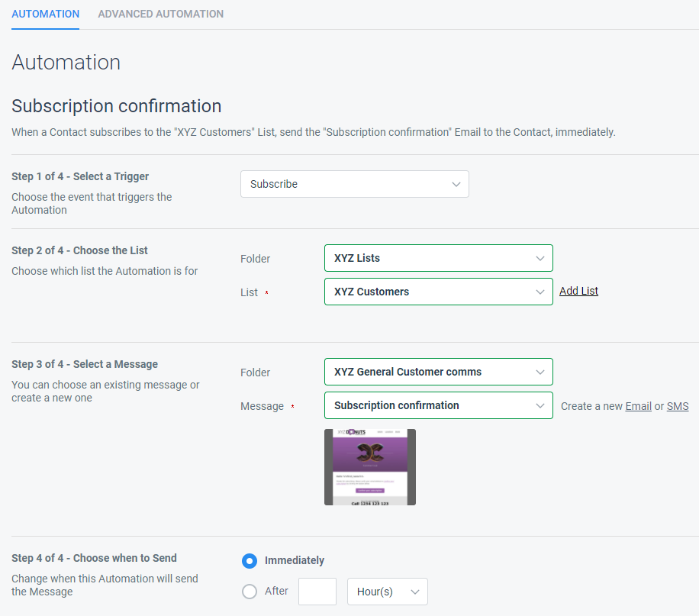
Task: Click the Step 2 of 4 heading
Action: (79, 250)
